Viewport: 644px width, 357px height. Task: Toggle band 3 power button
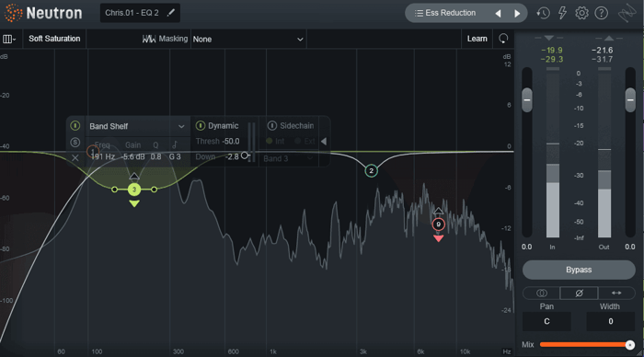pyautogui.click(x=75, y=126)
